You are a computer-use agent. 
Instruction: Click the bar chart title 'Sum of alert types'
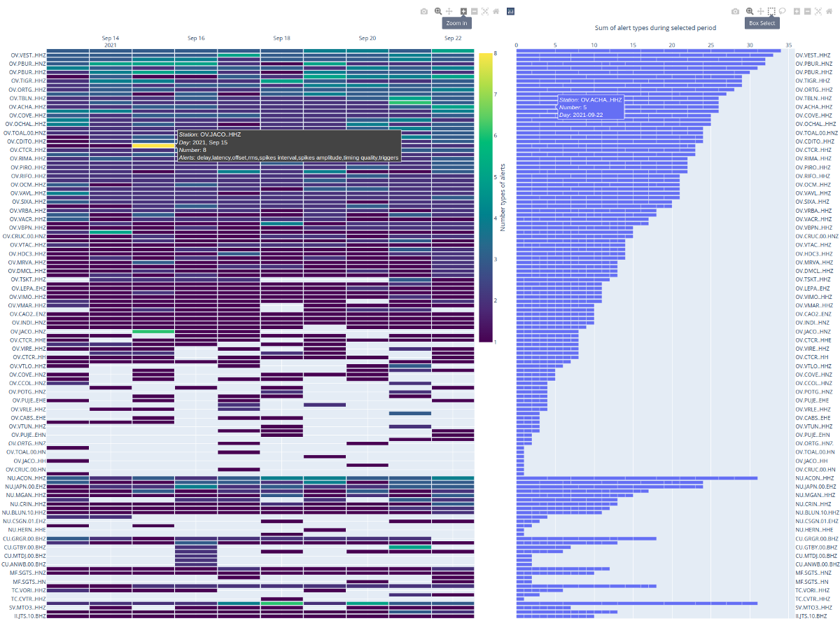[655, 28]
